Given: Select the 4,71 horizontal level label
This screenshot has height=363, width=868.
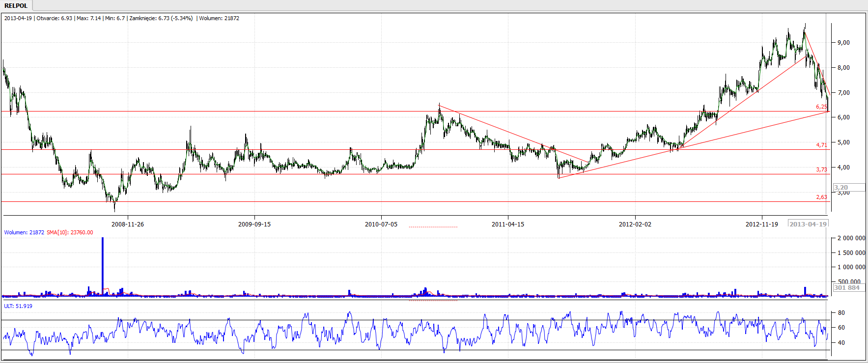Looking at the screenshot, I should tap(821, 145).
